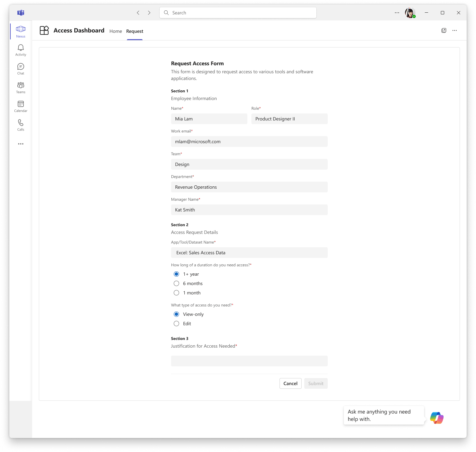
Task: Select the 6 months duration option
Action: point(176,283)
